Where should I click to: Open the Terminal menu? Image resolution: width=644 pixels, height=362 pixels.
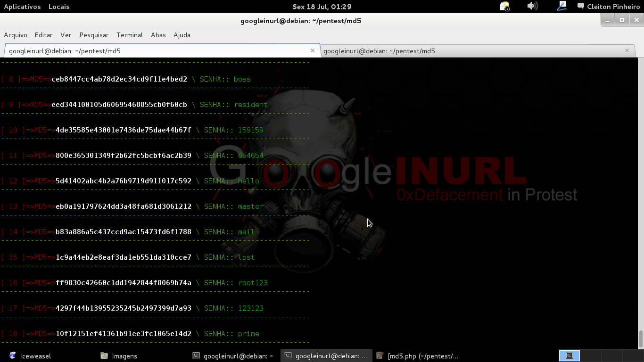tap(129, 35)
